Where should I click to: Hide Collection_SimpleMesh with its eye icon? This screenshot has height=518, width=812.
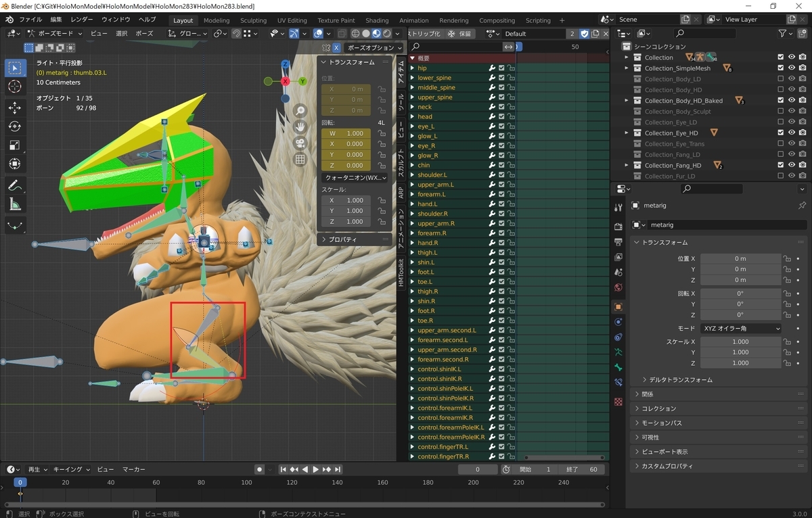792,68
